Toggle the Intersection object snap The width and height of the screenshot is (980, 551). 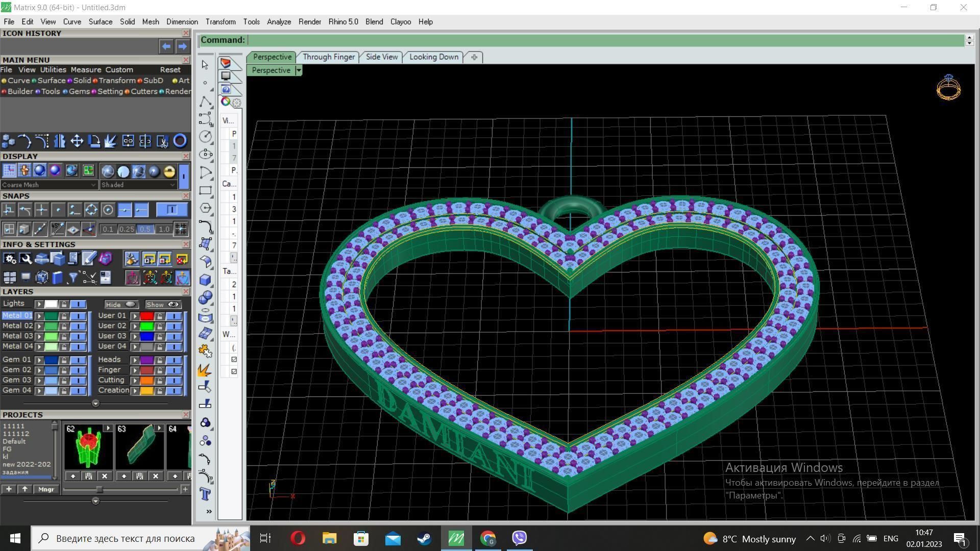click(41, 210)
